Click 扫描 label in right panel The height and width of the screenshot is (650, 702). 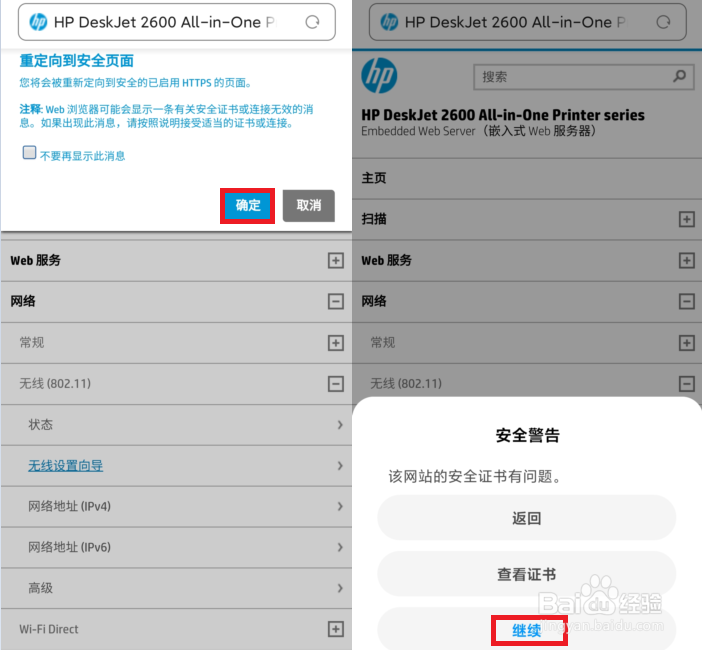pyautogui.click(x=374, y=219)
